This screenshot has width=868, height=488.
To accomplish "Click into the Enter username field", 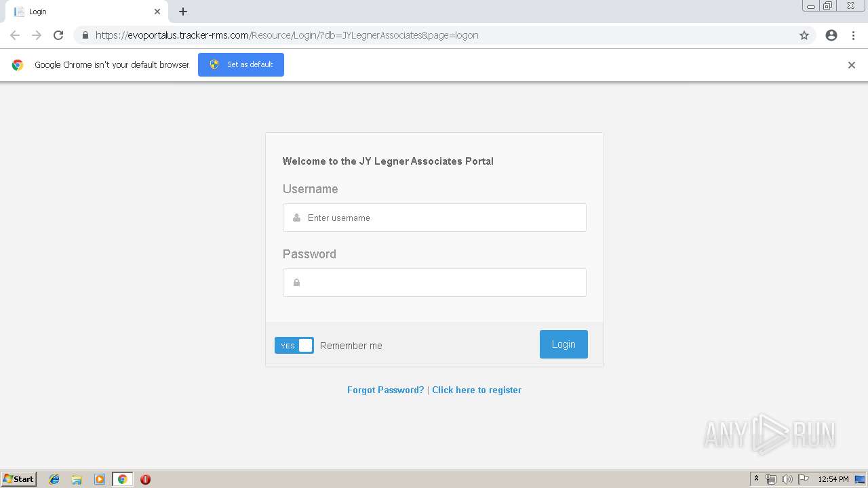I will (x=434, y=218).
